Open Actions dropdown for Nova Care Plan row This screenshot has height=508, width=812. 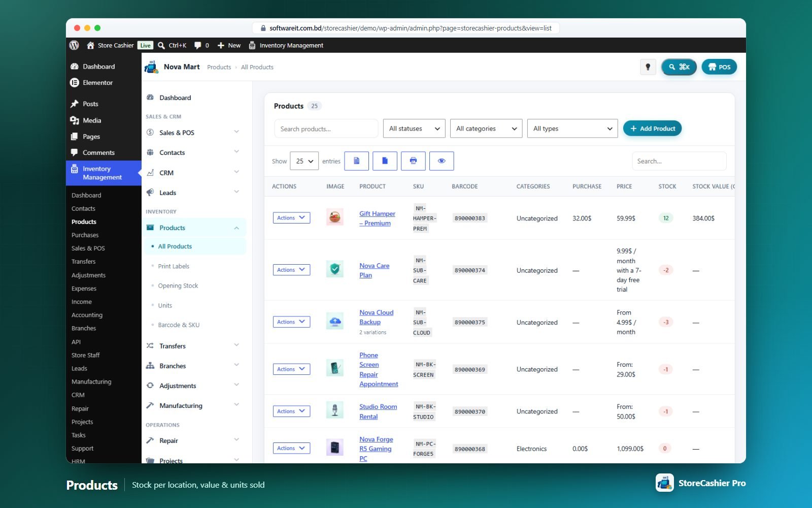point(291,270)
